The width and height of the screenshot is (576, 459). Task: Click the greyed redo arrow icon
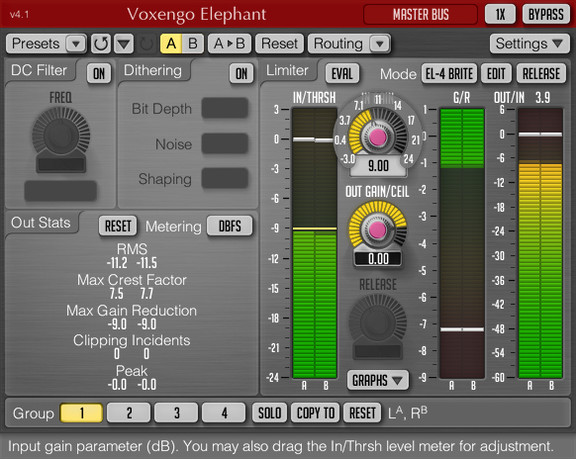coord(147,44)
